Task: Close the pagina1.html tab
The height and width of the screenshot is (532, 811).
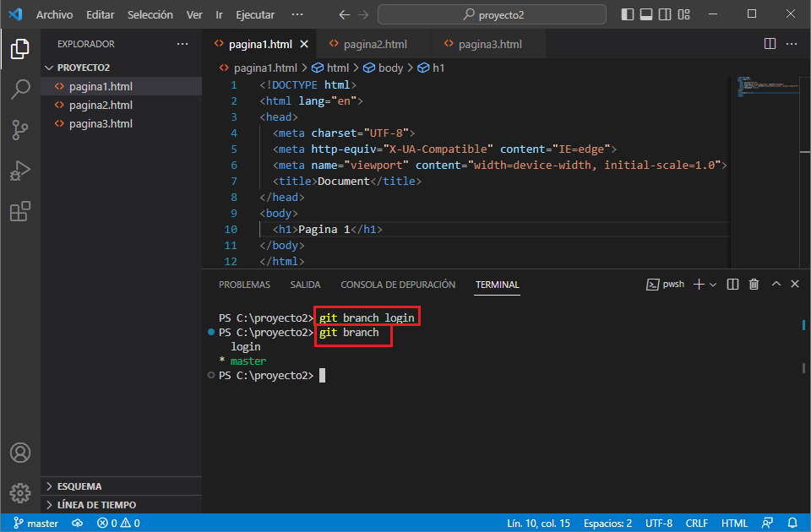Action: [304, 45]
